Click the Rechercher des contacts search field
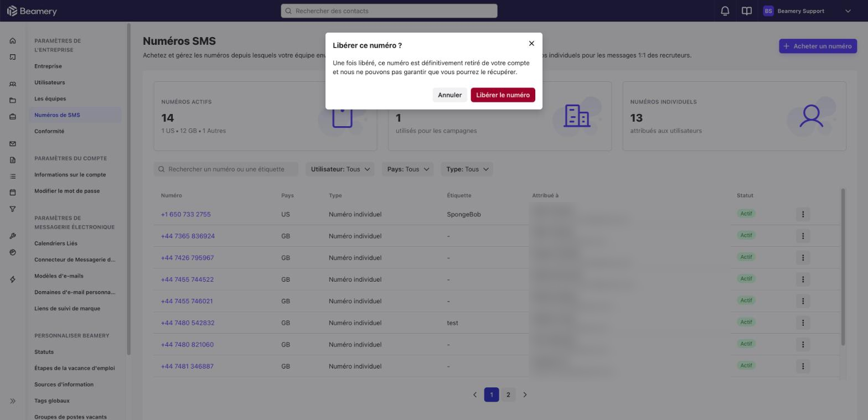Viewport: 868px width, 420px height. coord(389,11)
